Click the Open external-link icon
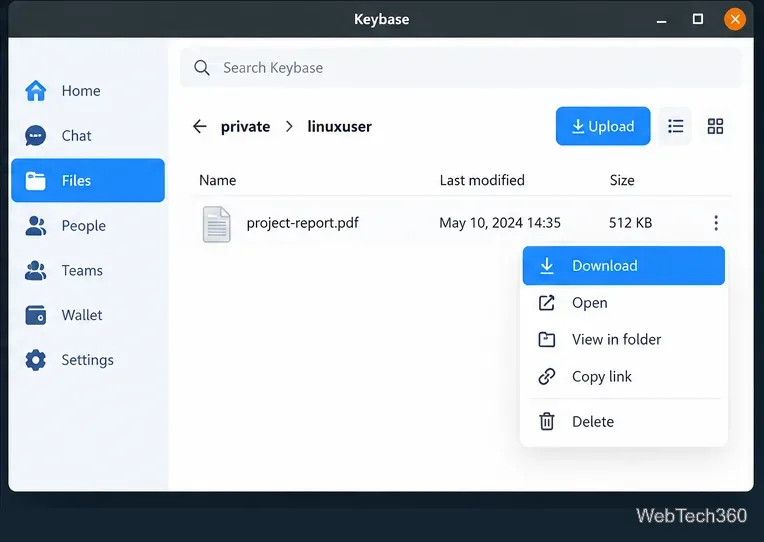Viewport: 764px width, 542px height. 547,303
